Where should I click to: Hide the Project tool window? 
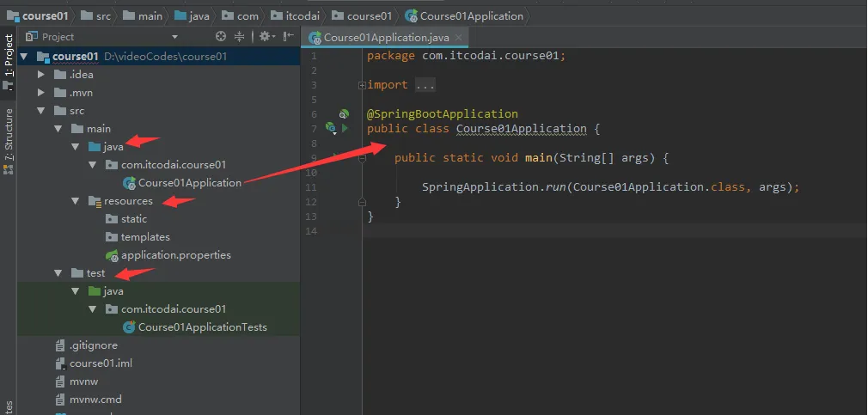(x=289, y=37)
